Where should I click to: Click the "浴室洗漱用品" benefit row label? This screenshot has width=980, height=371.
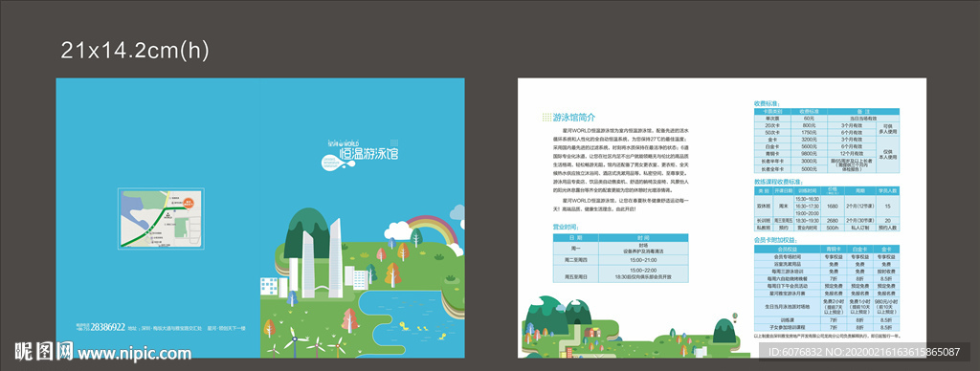click(788, 264)
